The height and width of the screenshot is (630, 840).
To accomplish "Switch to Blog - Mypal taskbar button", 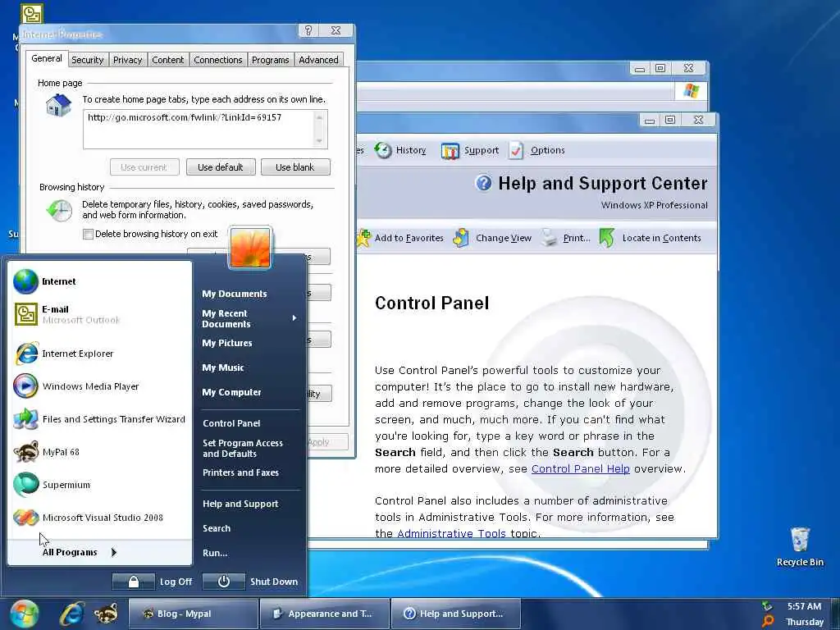I will coord(194,614).
